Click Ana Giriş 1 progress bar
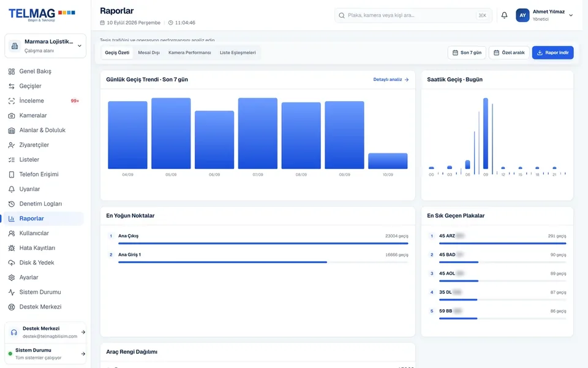Viewport: 588px width, 368px height. (x=263, y=262)
